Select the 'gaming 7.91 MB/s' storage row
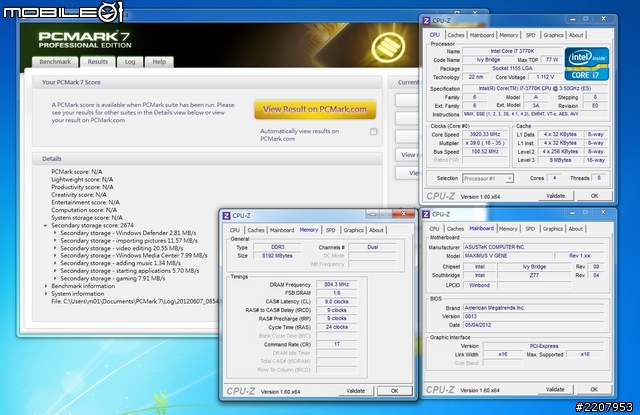The height and width of the screenshot is (415, 640). tap(113, 279)
